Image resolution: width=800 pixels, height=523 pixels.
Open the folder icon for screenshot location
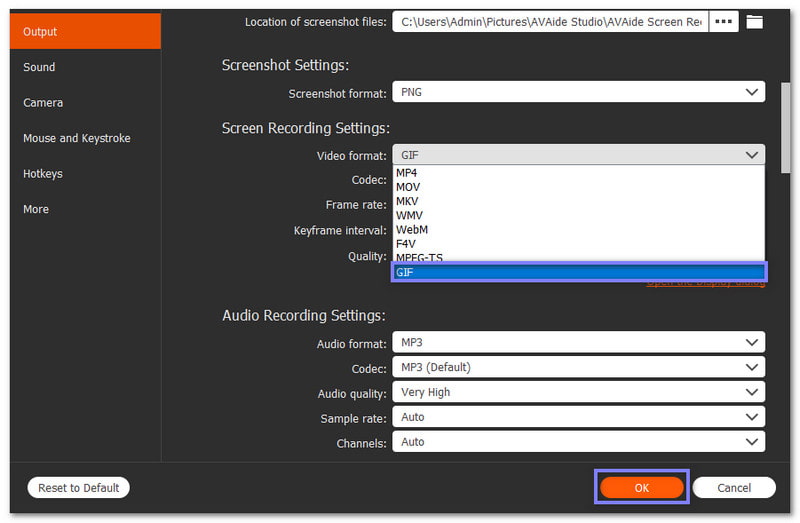754,22
